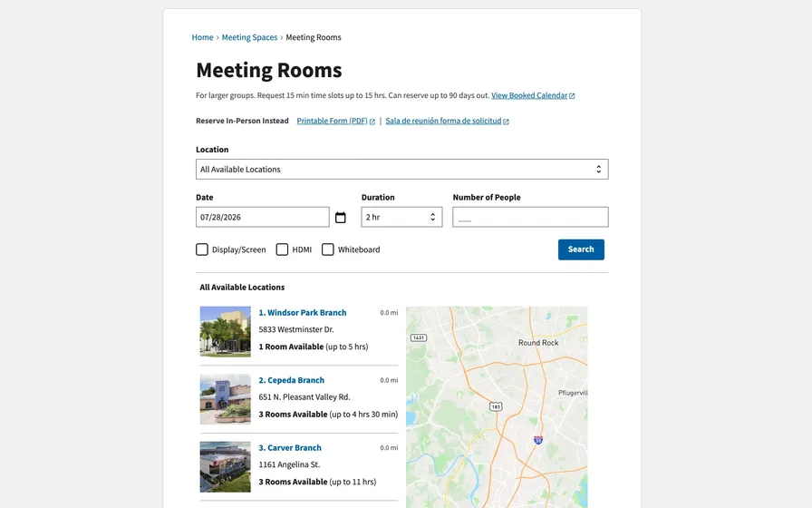Open Cepeda Branch listing
The image size is (812, 508).
[292, 380]
